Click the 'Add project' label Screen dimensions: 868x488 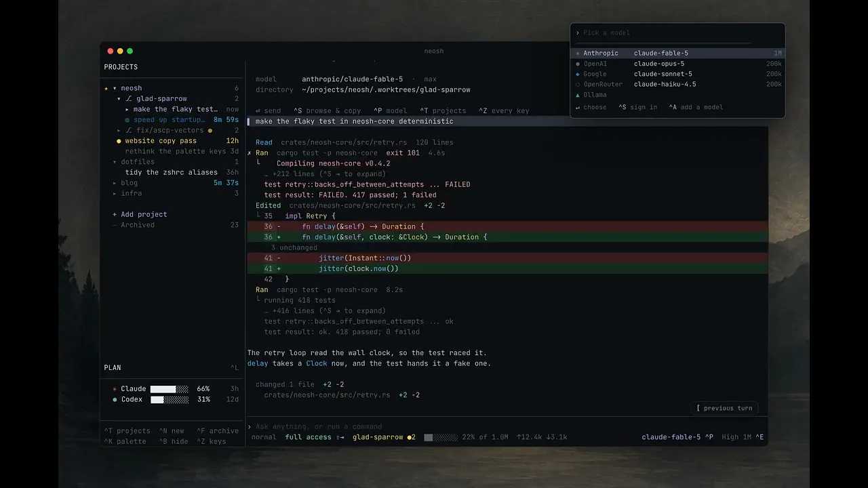[144, 214]
